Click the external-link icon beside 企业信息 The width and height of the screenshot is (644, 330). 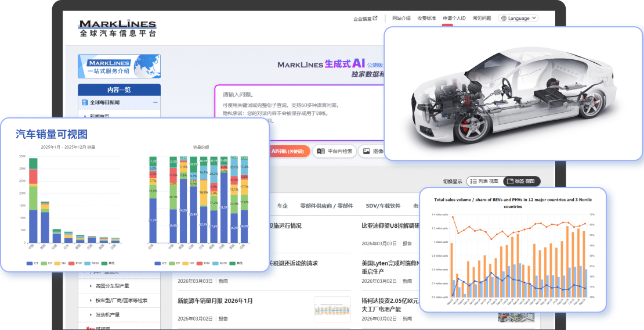(x=375, y=18)
